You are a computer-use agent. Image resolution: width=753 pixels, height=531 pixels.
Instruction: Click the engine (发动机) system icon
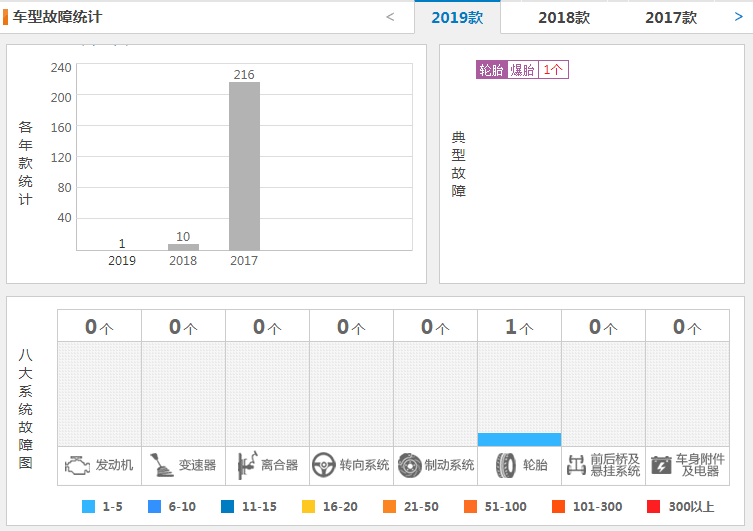tap(77, 465)
